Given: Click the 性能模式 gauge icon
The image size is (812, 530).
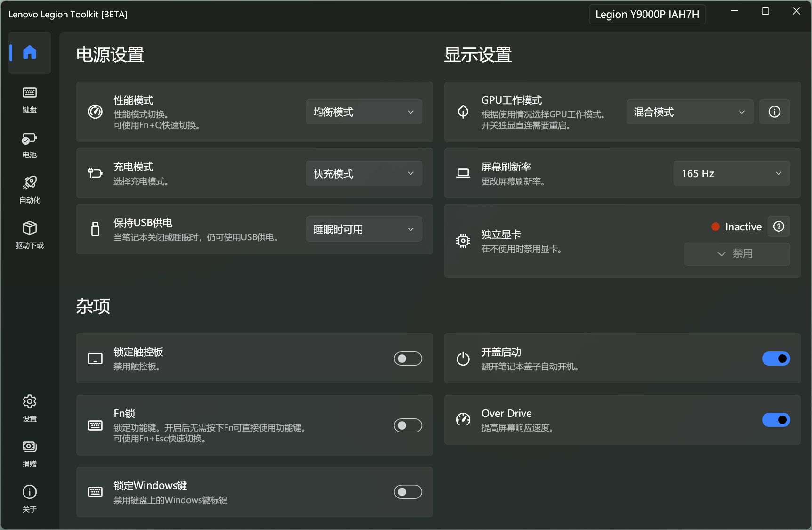Looking at the screenshot, I should [95, 112].
